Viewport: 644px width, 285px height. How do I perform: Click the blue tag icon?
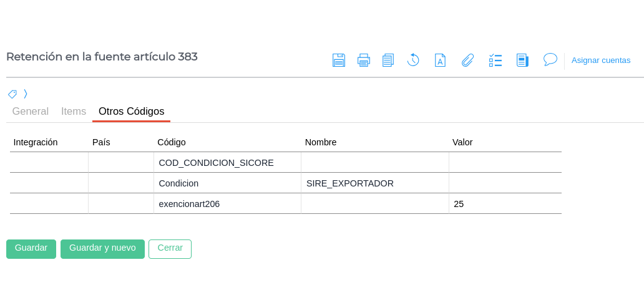point(12,94)
